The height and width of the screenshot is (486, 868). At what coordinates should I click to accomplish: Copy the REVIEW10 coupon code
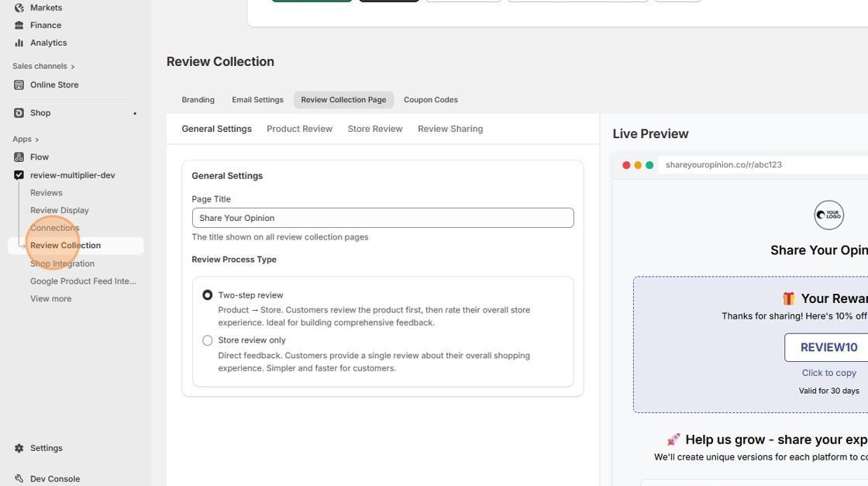(x=828, y=348)
